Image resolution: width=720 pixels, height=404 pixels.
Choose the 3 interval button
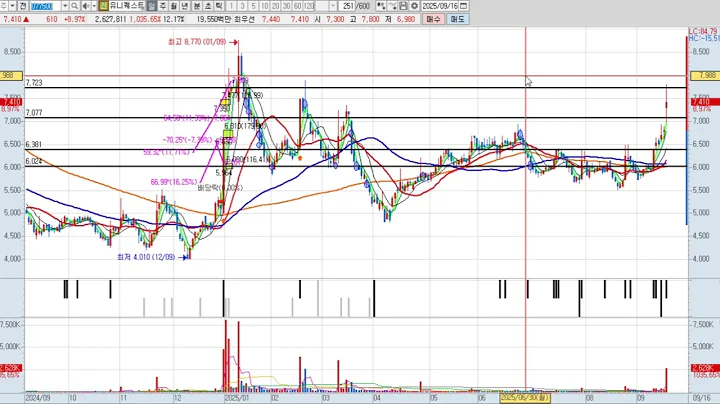[x=242, y=6]
